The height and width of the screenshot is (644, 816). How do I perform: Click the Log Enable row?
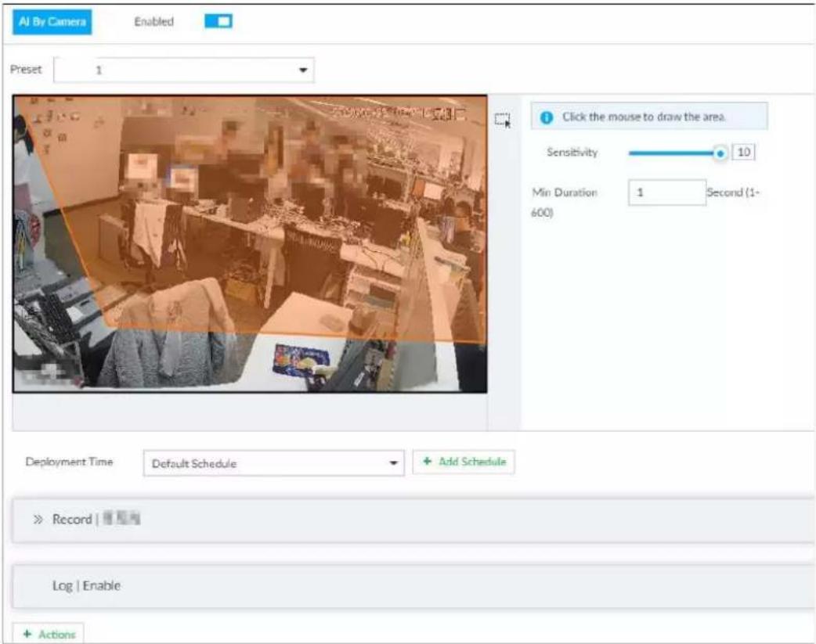tap(413, 586)
